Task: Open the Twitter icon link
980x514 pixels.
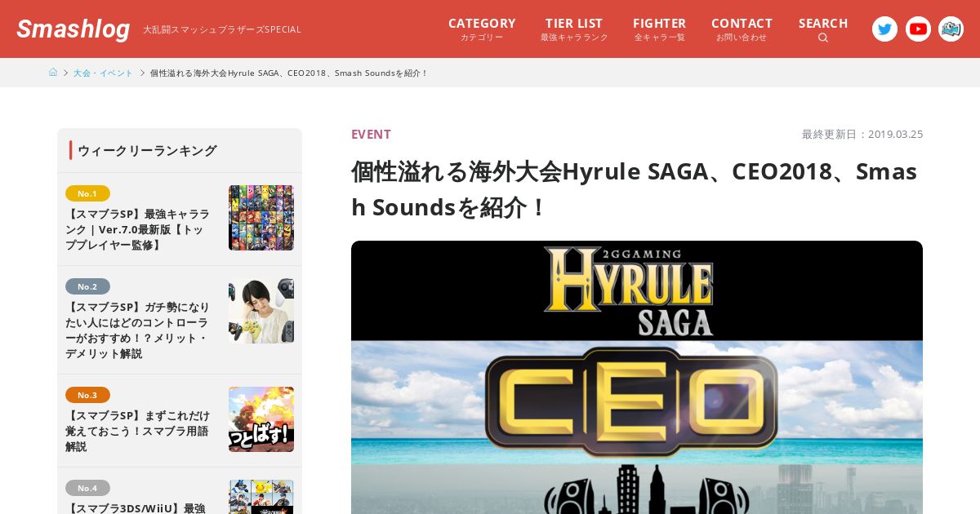Action: (884, 29)
